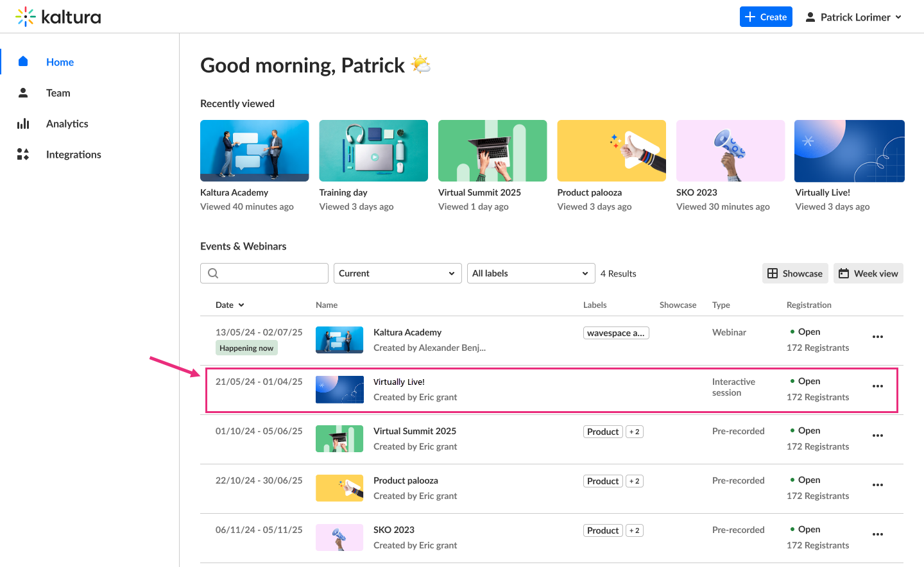Click the user avatar icon beside Patrick Lorimer
This screenshot has width=924, height=567.
810,17
